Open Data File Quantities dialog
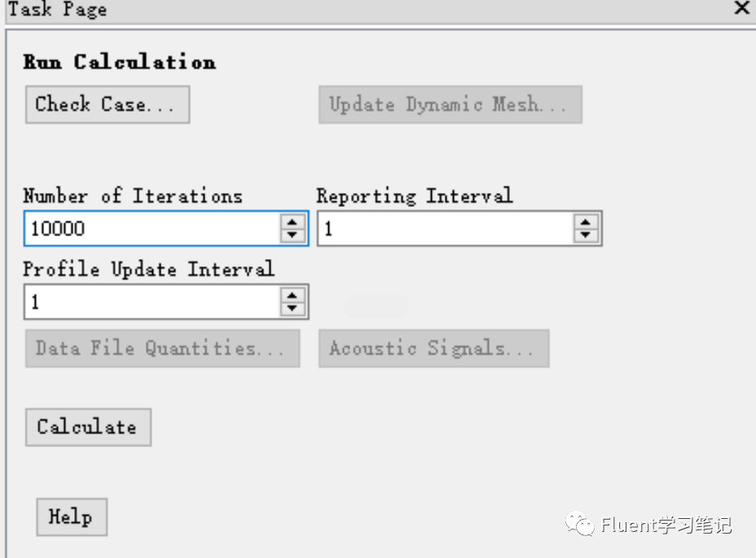756x558 pixels. [x=162, y=349]
